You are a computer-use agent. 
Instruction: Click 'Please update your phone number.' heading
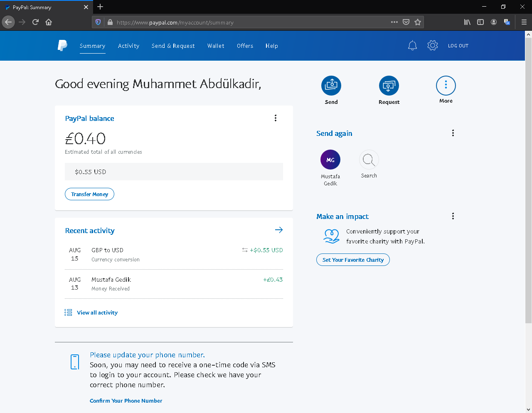click(147, 355)
